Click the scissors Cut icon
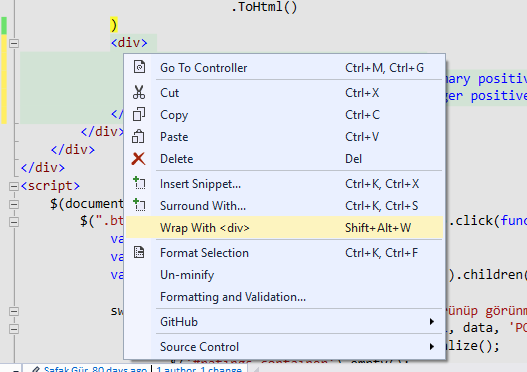Screen dimensions: 527x372 pos(139,92)
